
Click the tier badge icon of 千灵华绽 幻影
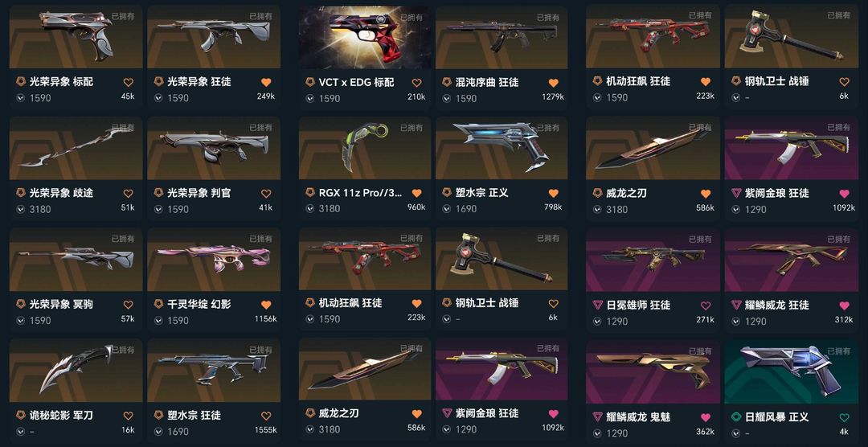tap(158, 304)
